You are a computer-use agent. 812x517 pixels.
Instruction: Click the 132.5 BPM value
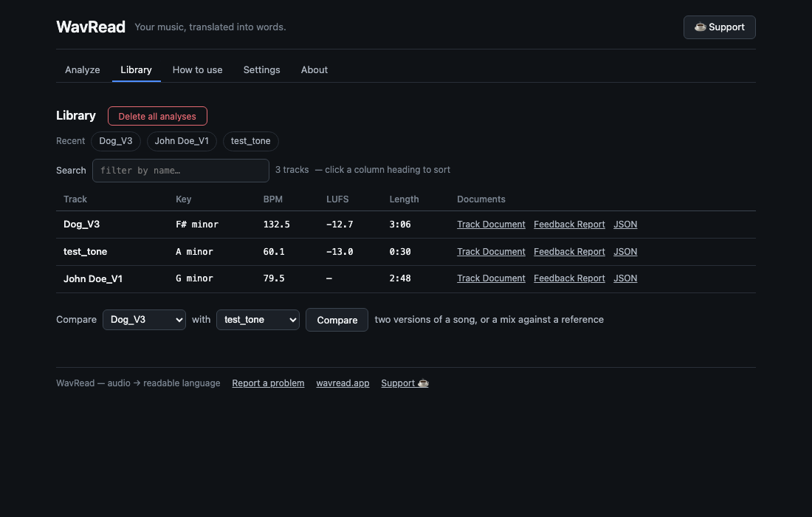[277, 225]
